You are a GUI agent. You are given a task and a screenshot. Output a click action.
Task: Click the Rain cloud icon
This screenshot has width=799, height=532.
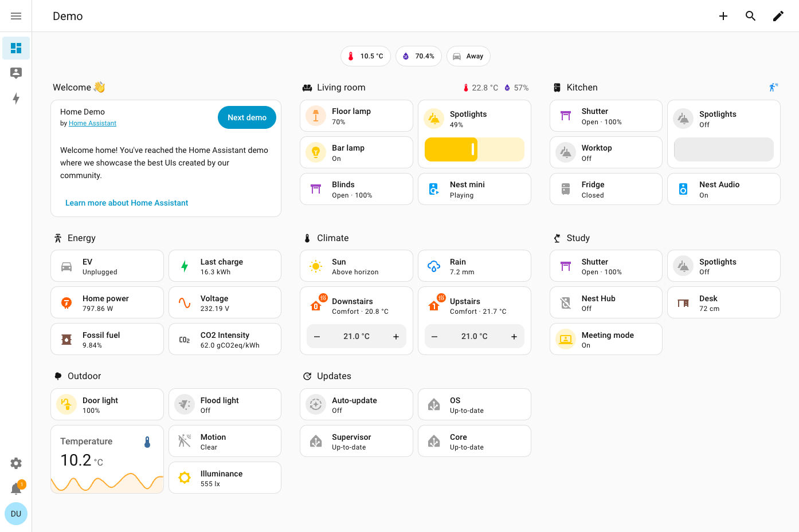(434, 266)
